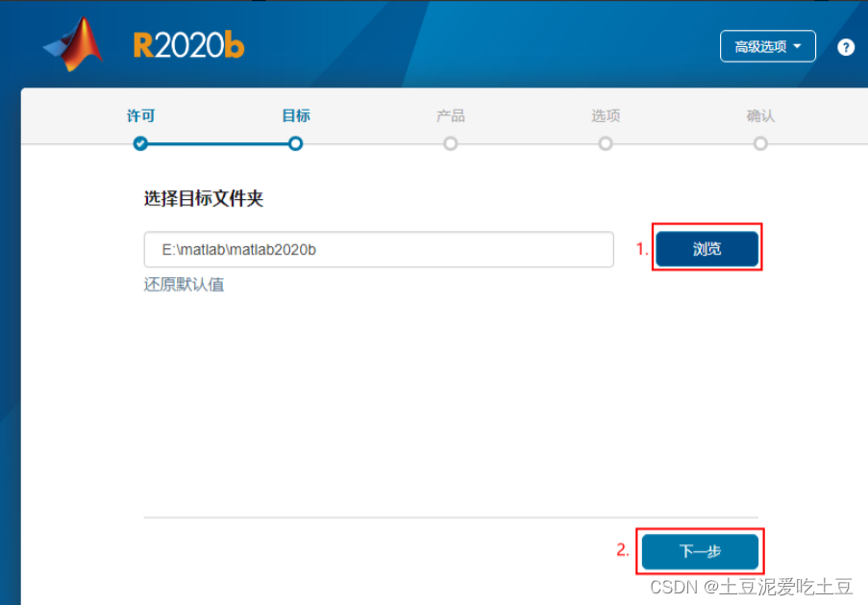Image resolution: width=868 pixels, height=605 pixels.
Task: Click the 产品 step circle marker
Action: coord(451,144)
